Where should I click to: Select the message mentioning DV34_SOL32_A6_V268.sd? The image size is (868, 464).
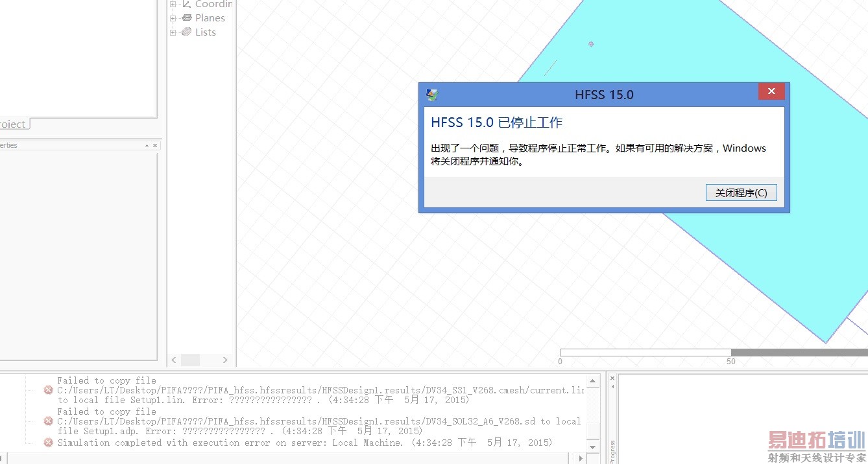click(x=319, y=421)
